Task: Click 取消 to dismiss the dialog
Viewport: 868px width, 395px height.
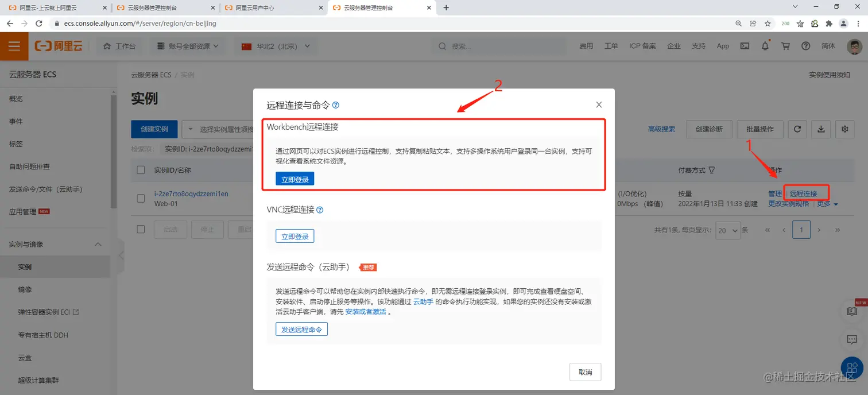Action: [585, 372]
